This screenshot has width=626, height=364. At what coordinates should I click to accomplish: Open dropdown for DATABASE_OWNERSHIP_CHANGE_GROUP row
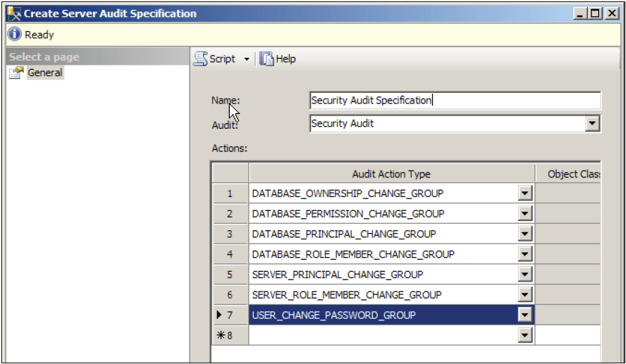coord(524,194)
